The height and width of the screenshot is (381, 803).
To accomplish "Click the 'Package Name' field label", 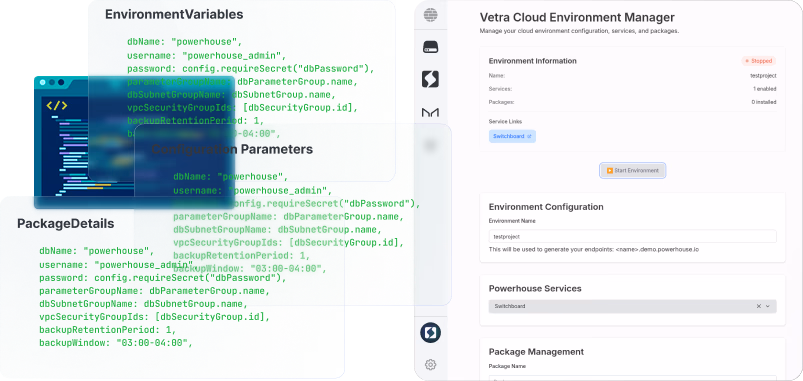I will point(507,366).
